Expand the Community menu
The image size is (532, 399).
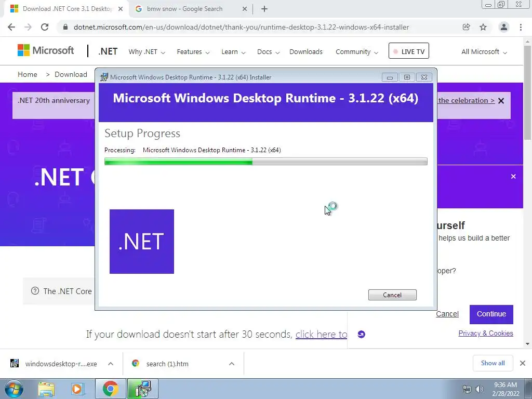[356, 52]
